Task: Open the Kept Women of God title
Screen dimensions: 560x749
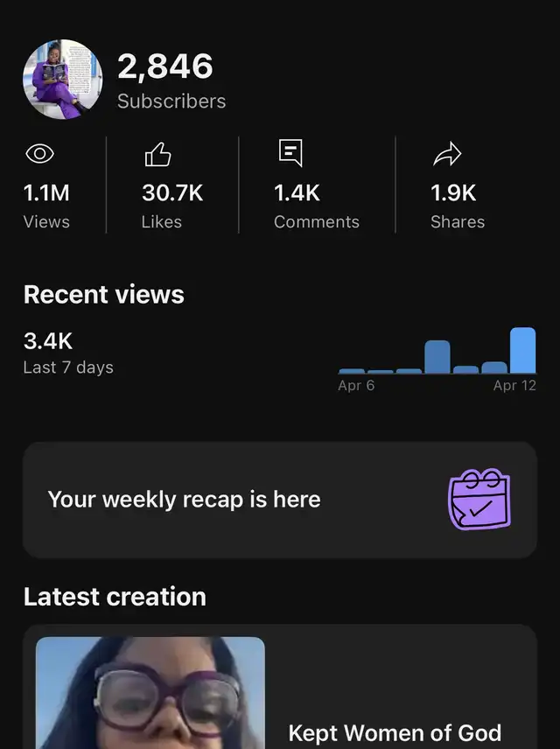Action: [395, 732]
